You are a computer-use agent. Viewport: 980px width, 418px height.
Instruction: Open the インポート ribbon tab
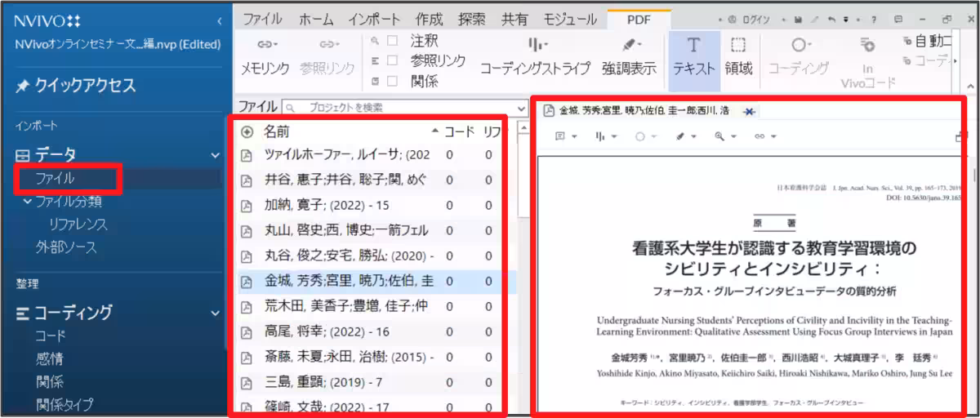click(374, 19)
